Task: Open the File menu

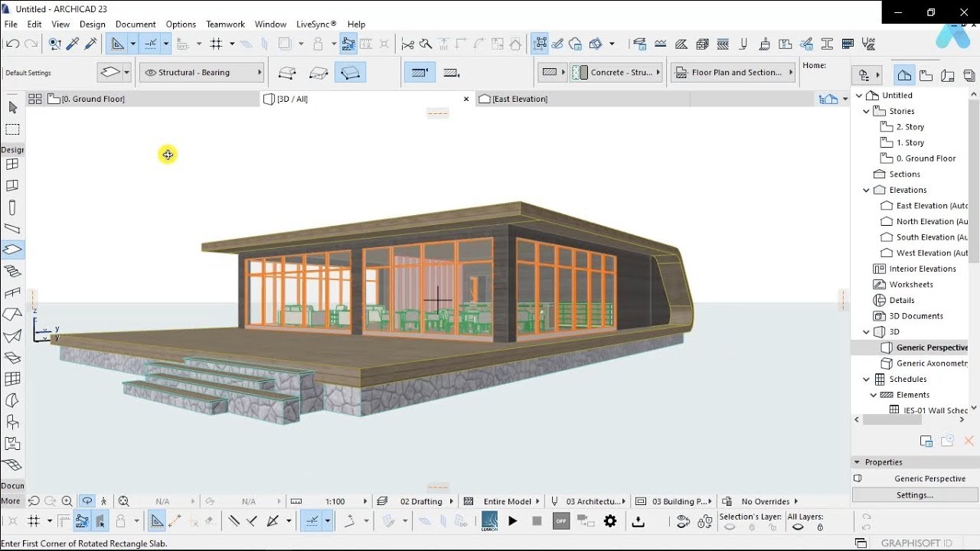Action: pos(11,24)
